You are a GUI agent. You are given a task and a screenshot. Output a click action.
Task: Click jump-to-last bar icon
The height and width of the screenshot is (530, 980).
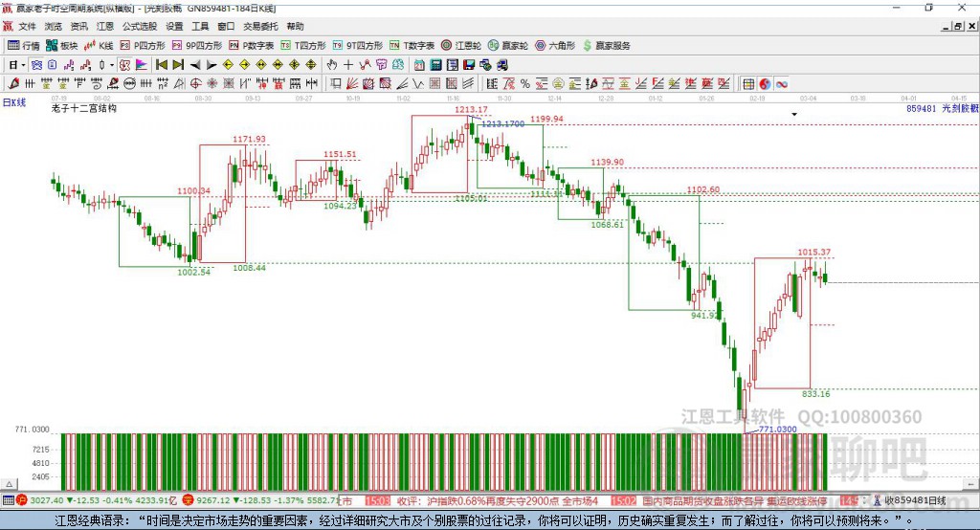tap(178, 64)
